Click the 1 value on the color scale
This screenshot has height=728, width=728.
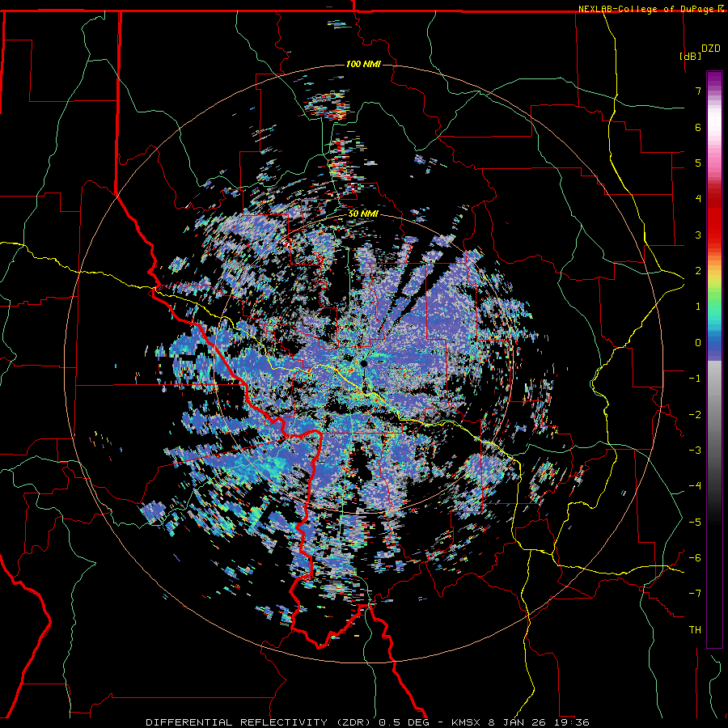pyautogui.click(x=698, y=307)
